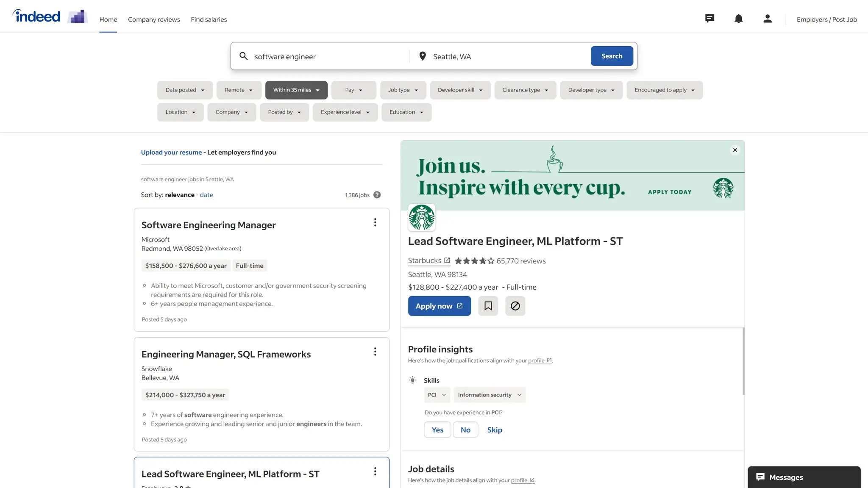Open the Remote filter dropdown
The width and height of the screenshot is (868, 488).
coord(239,90)
